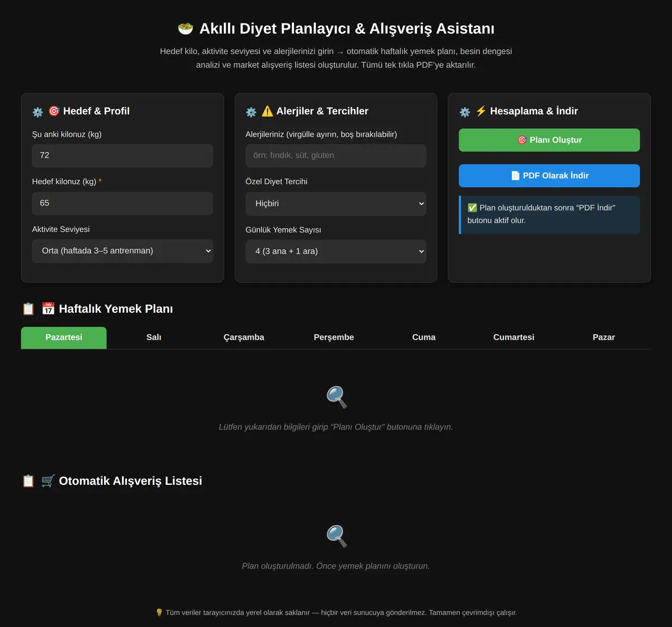Image resolution: width=672 pixels, height=627 pixels.
Task: Click the gear icon beside Hedef & Profil
Action: [x=38, y=112]
